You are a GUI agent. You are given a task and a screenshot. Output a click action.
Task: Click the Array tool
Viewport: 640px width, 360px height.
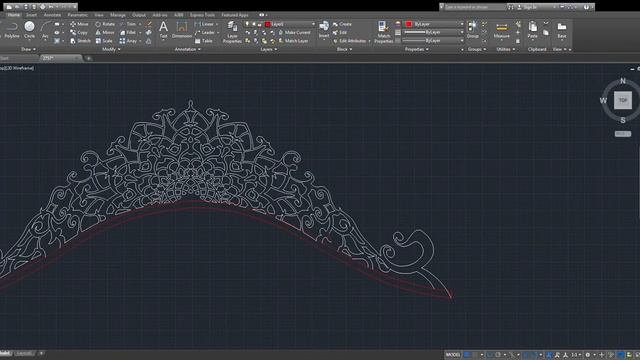pos(128,41)
